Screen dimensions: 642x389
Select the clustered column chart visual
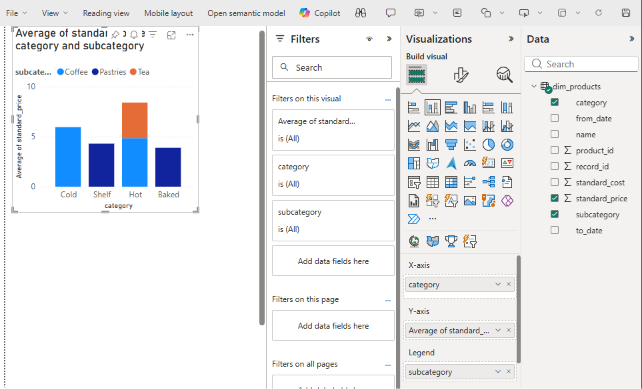click(x=470, y=108)
